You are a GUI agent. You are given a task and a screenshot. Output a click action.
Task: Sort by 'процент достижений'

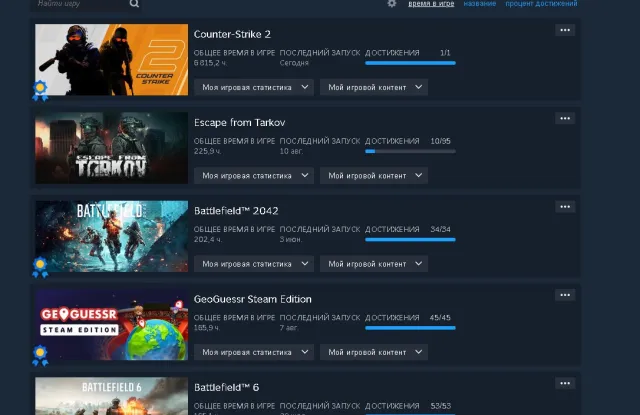[541, 3]
